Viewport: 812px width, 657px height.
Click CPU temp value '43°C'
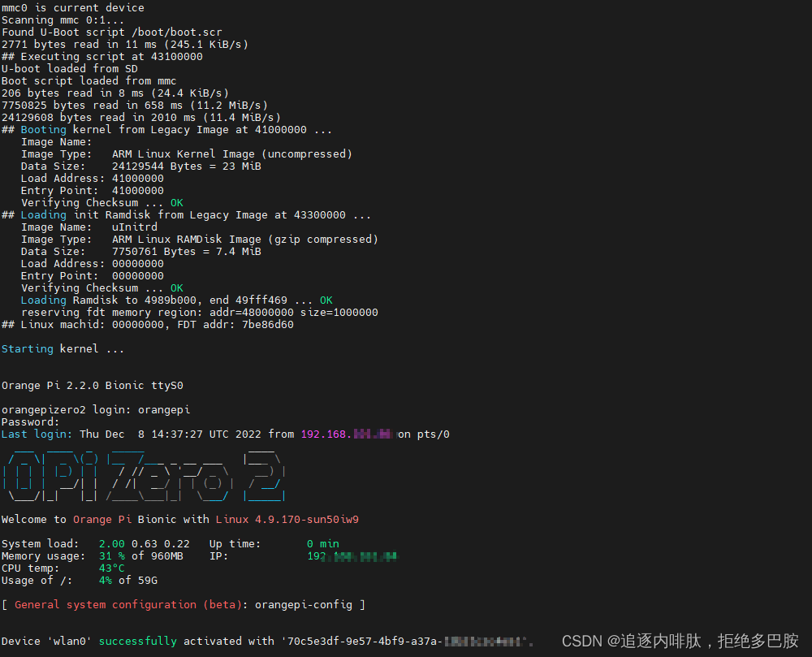112,568
